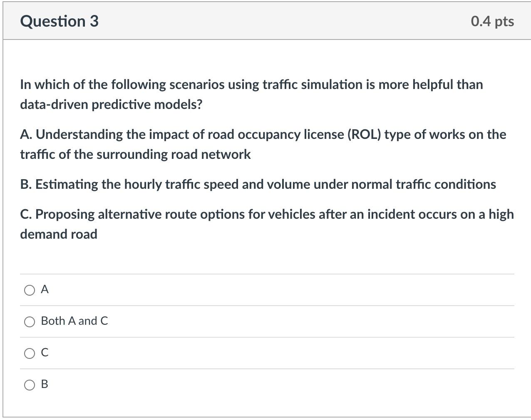Click the divider between answers C and B
Image resolution: width=531 pixels, height=420 pixels.
tap(265, 369)
